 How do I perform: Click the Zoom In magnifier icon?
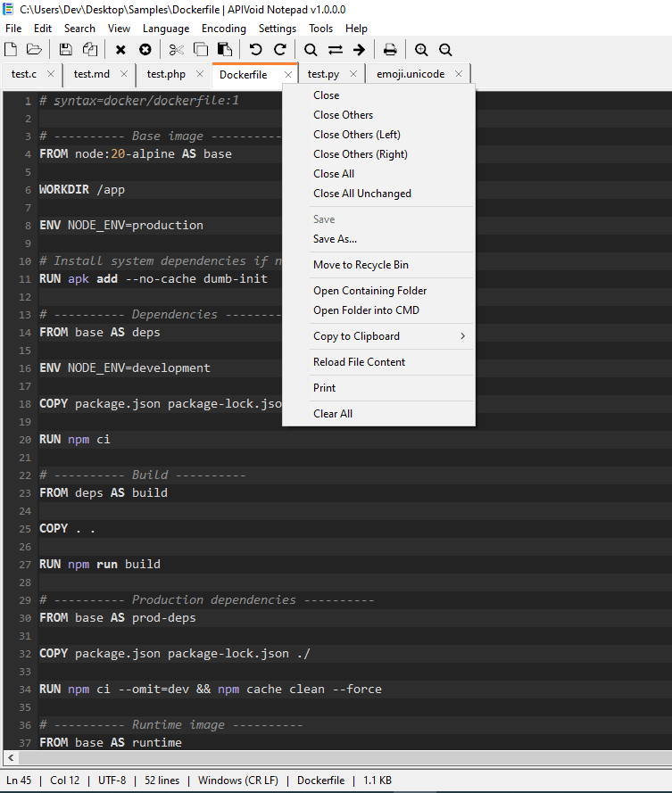pyautogui.click(x=421, y=50)
